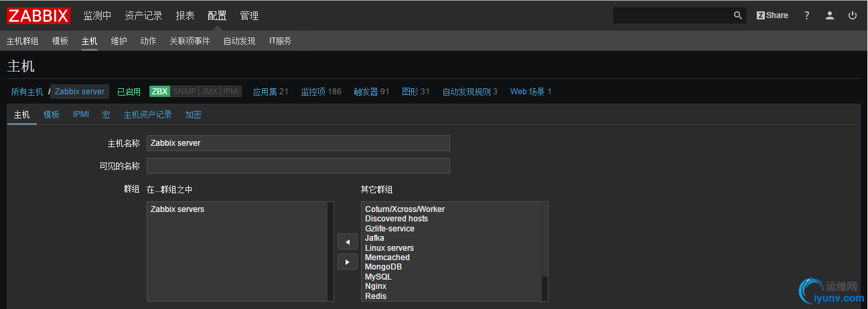Select the 主机 submenu in the second navigation bar
Viewport: 868px width, 309px height.
click(x=90, y=41)
